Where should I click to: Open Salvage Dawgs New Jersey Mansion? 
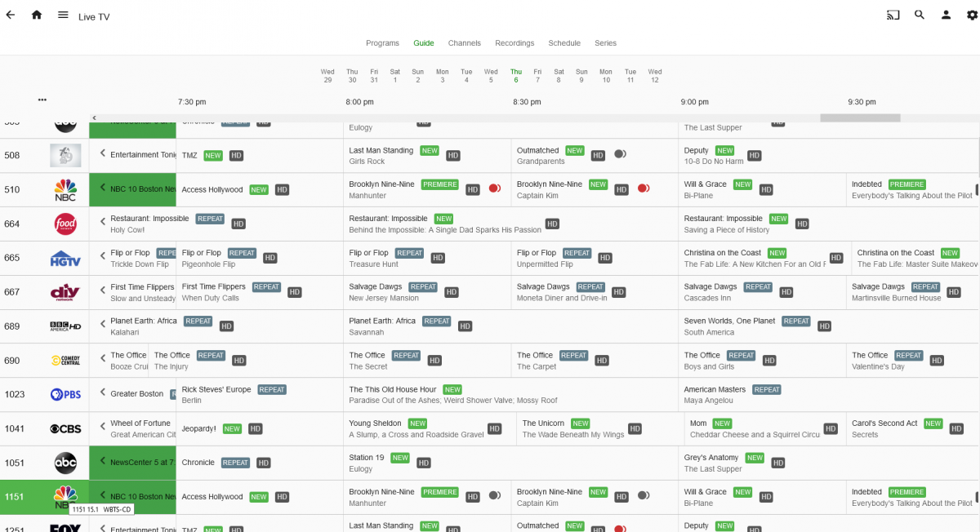pos(427,292)
